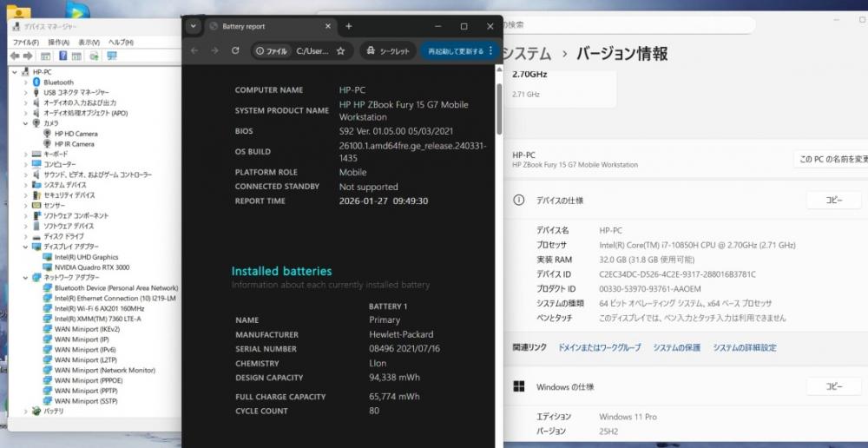Viewport: 868px width, 448px height.
Task: Click the NVIDIA Quadro RTX 3000 adapter icon
Action: 48,267
